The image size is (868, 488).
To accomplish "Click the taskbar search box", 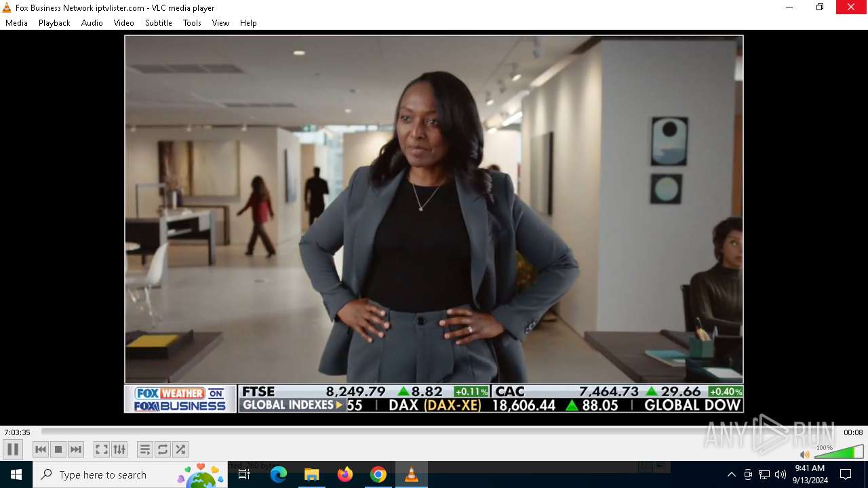I will click(130, 474).
